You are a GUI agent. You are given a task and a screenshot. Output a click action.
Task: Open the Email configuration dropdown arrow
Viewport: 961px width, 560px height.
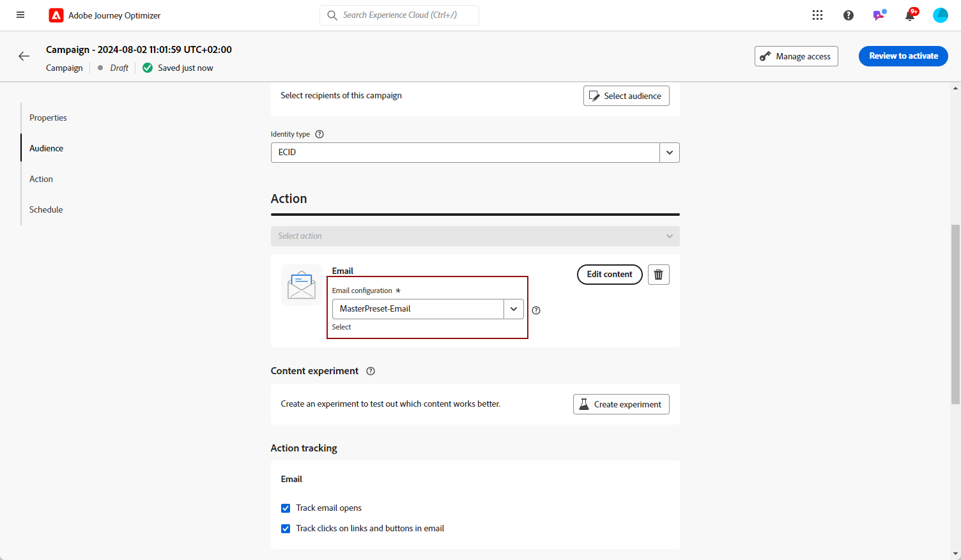click(513, 309)
